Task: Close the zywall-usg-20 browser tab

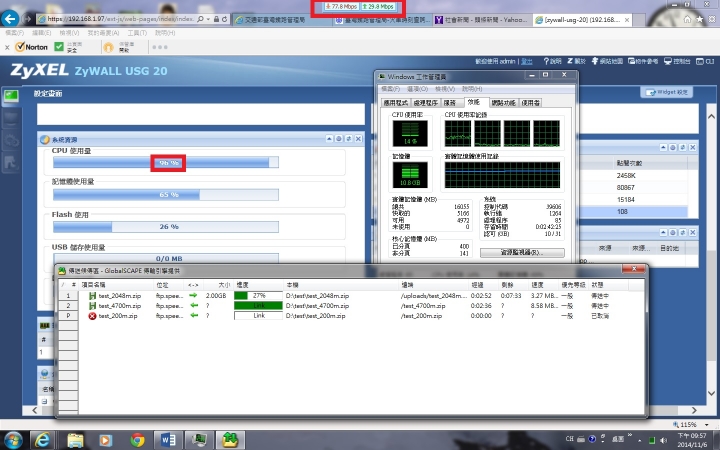Action: (626, 20)
